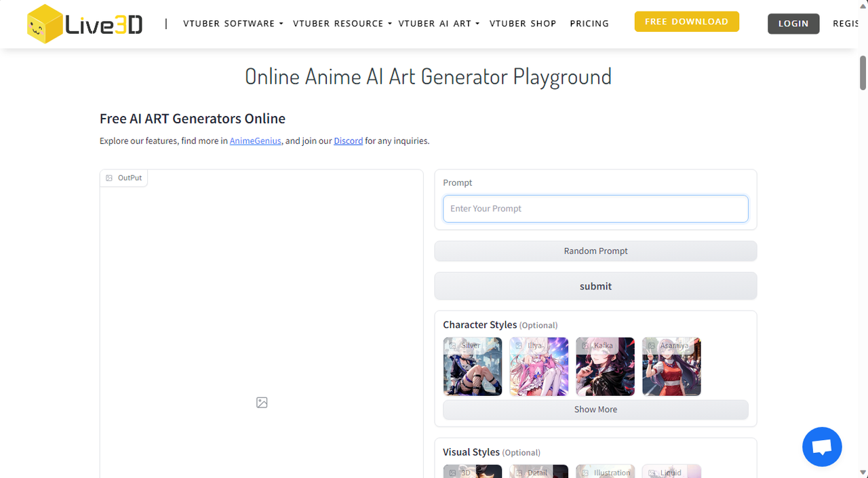Open the VTUBER SHOP page
The image size is (868, 478).
[x=523, y=24]
